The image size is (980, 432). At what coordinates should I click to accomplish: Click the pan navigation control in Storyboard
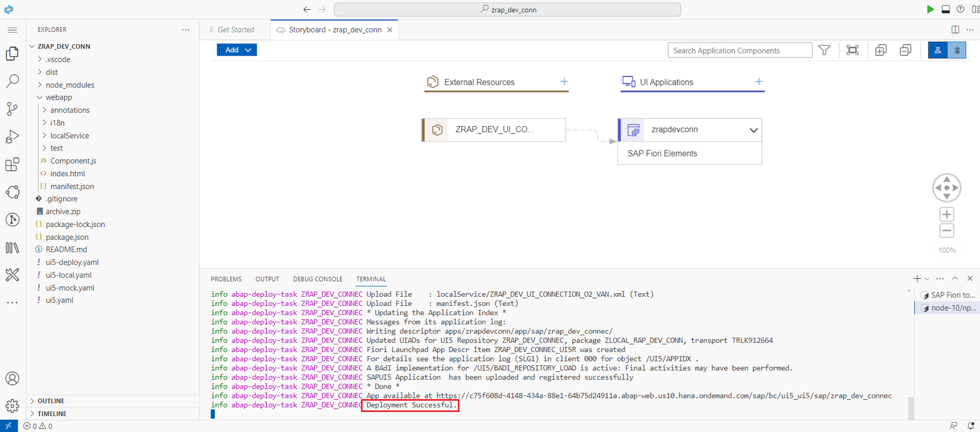947,188
